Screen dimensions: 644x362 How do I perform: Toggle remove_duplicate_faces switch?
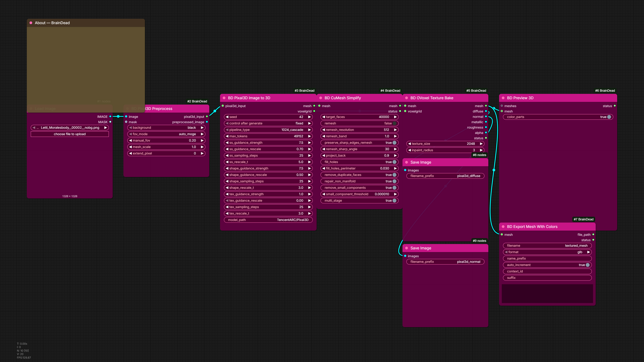click(x=394, y=175)
